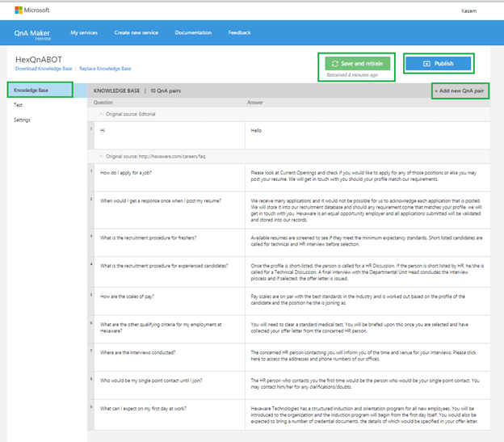The image size is (504, 442).
Task: Click answer starting 'Hexaware Technologies has a structured'
Action: 367,415
